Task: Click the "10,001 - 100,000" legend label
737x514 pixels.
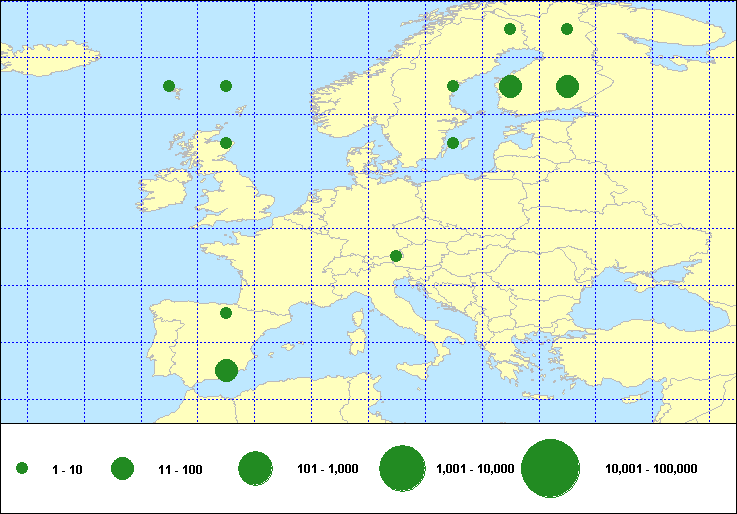Action: point(651,469)
